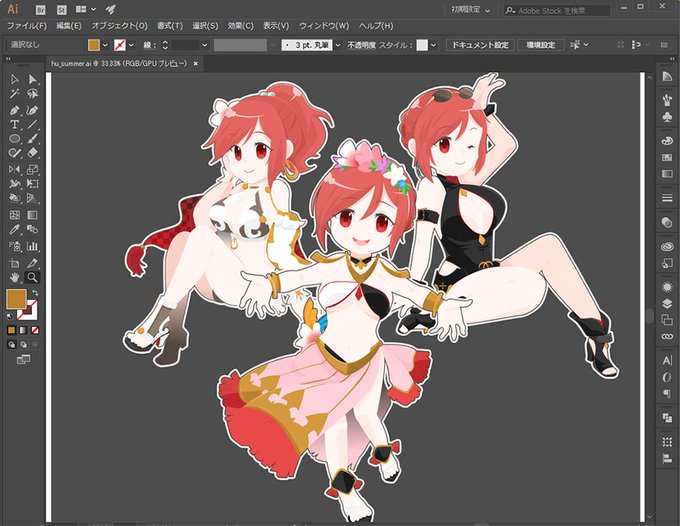Viewport: 680px width, 526px height.
Task: Click ドキュメント設定 button
Action: [480, 45]
